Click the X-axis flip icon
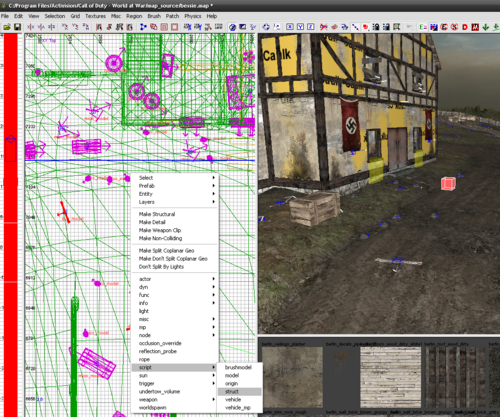This screenshot has width=500, height=417. [x=31, y=27]
